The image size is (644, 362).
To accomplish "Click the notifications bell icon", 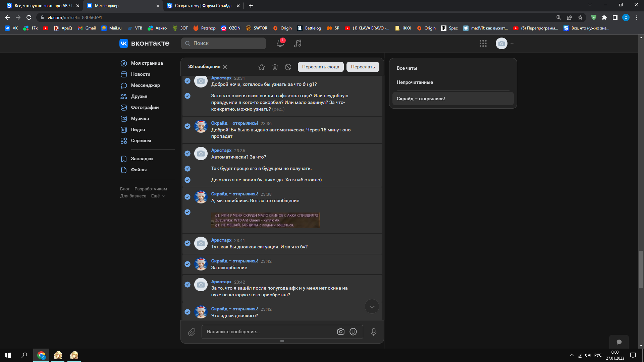I will pos(280,43).
